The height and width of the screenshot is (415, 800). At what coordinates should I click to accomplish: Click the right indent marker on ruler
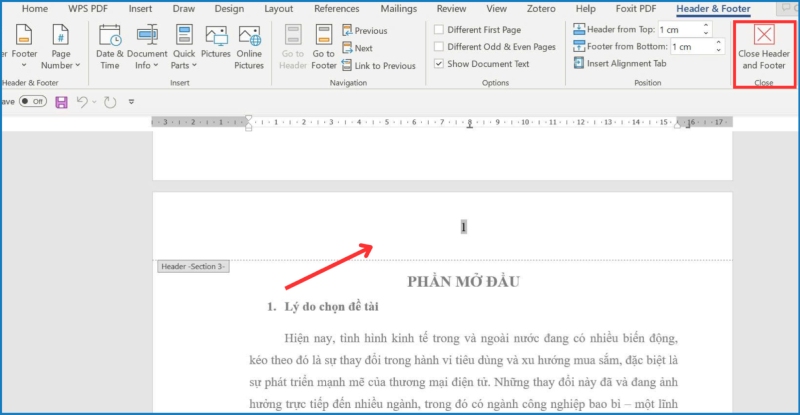point(677,125)
